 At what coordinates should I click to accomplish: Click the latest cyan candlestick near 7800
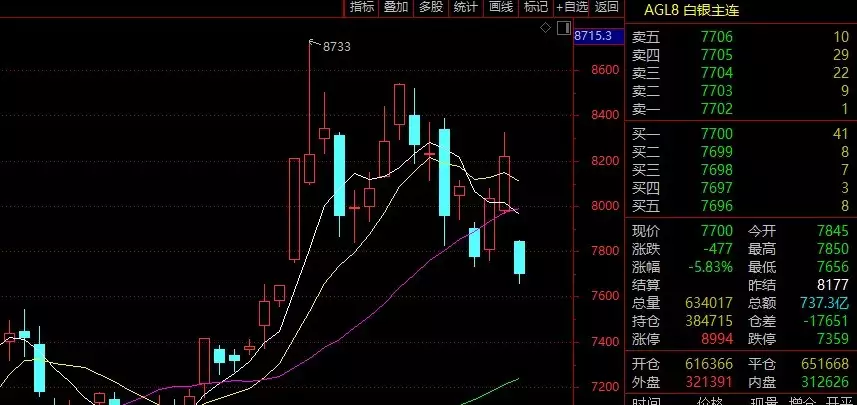coord(519,257)
